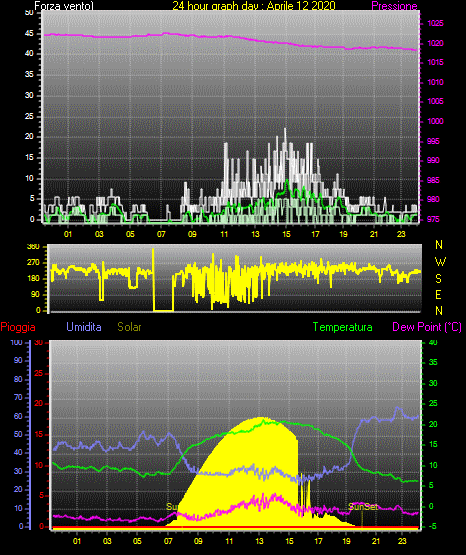
Task: Click hour label 23 under wind chart
Action: pyautogui.click(x=401, y=234)
